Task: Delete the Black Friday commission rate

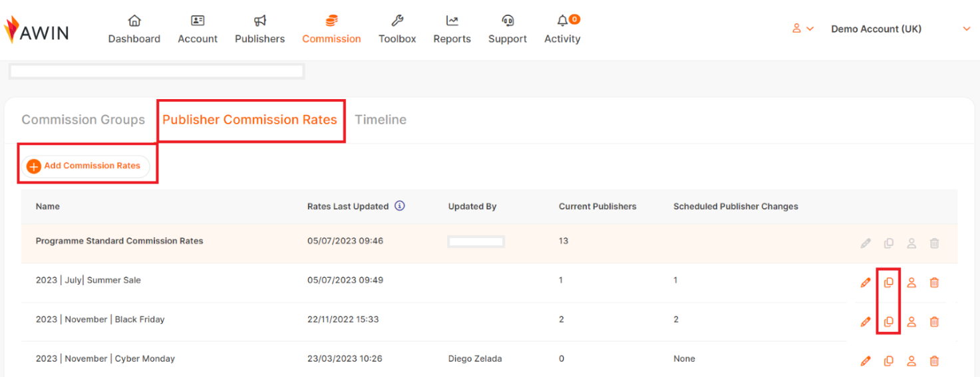Action: click(934, 322)
